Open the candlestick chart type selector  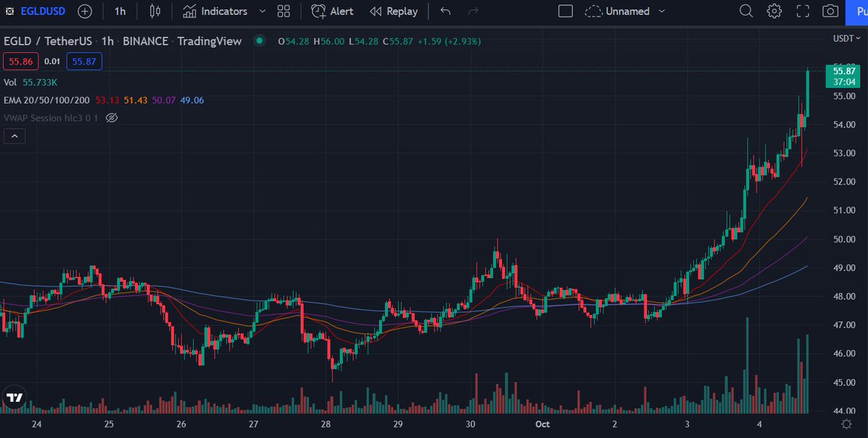[155, 12]
